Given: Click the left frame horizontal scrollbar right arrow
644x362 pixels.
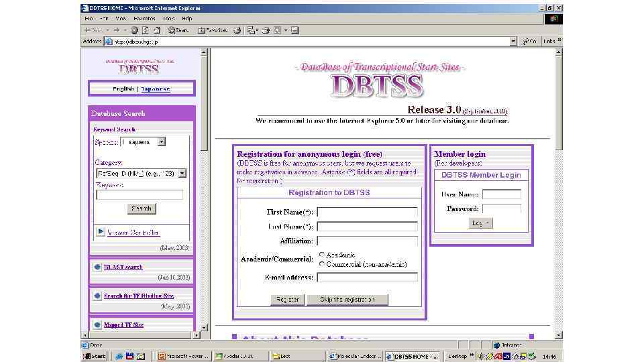Looking at the screenshot, I should [197, 335].
